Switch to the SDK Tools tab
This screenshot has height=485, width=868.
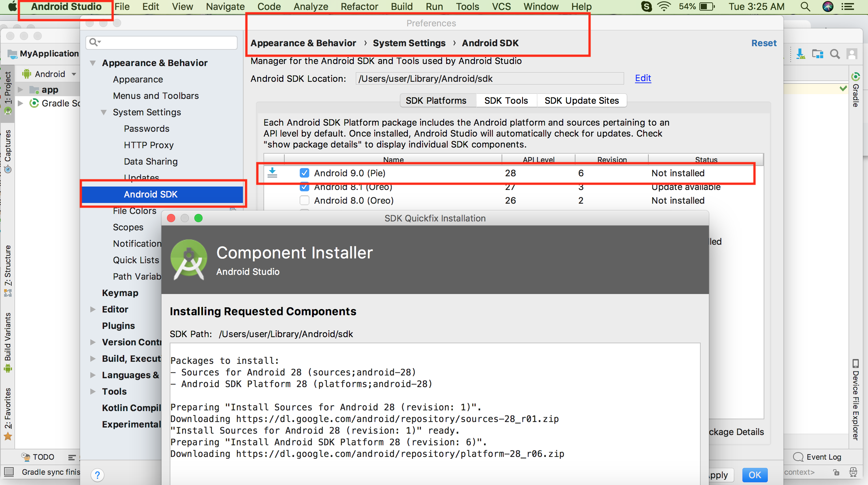point(506,101)
